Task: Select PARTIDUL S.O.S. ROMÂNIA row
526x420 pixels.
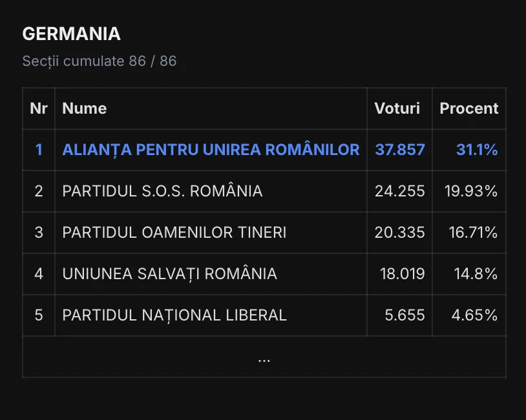Action: coord(162,191)
